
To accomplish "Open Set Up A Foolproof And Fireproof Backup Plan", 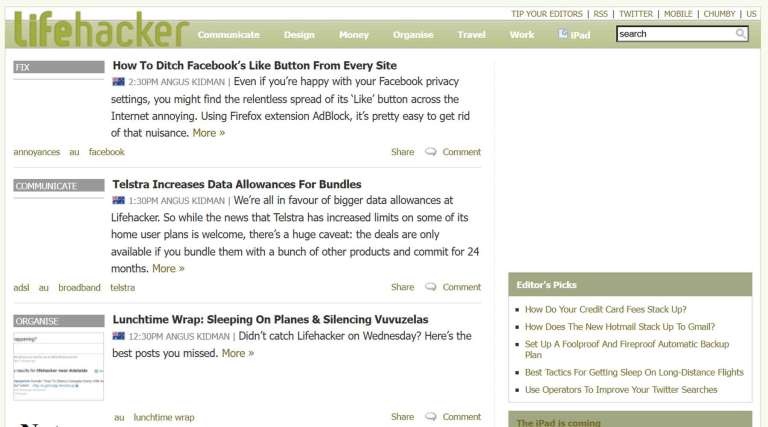I will point(627,350).
